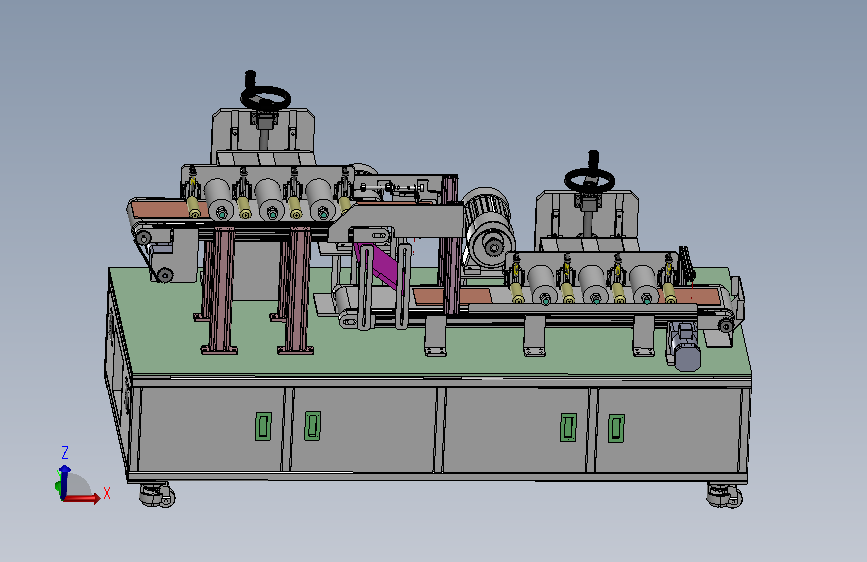Screen dimensions: 867x562
Task: Click the green Y axis dot on the triad
Action: click(x=57, y=486)
